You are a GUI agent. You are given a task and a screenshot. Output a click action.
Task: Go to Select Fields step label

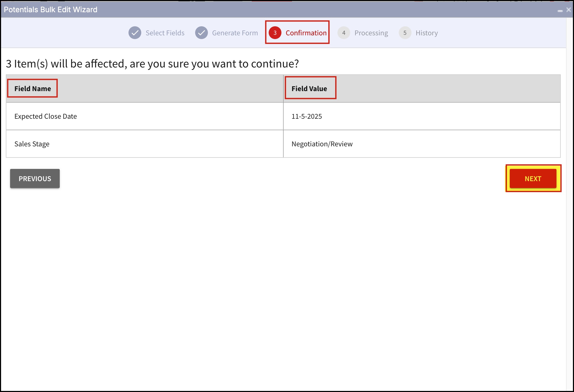click(x=165, y=33)
